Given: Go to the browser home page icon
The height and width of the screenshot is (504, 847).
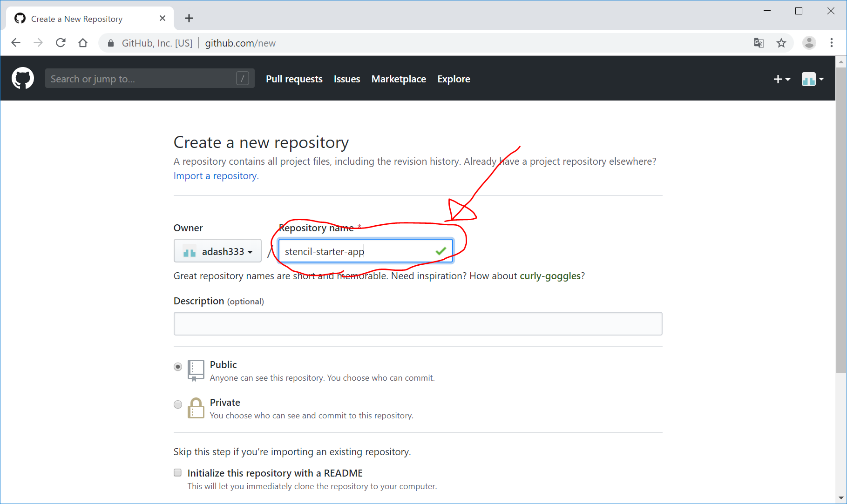Looking at the screenshot, I should [x=83, y=43].
